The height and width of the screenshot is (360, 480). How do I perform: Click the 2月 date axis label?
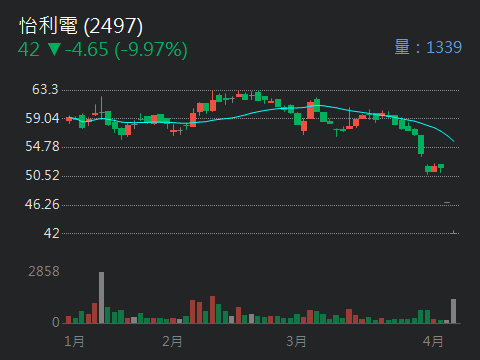(x=172, y=342)
